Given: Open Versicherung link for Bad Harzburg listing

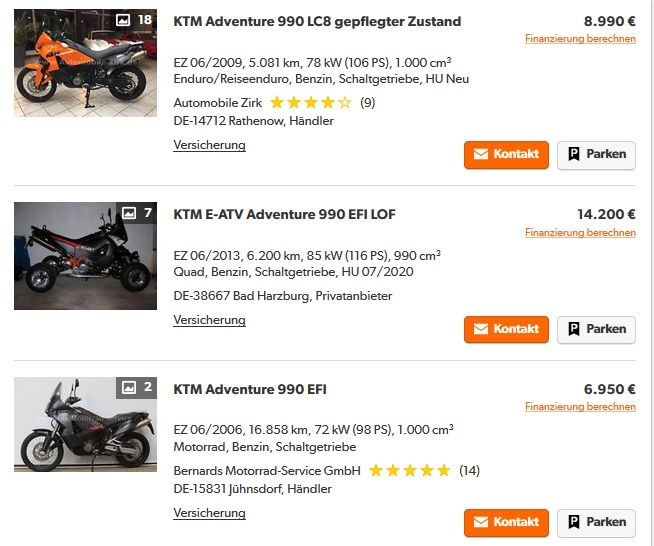Looking at the screenshot, I should click(x=209, y=320).
